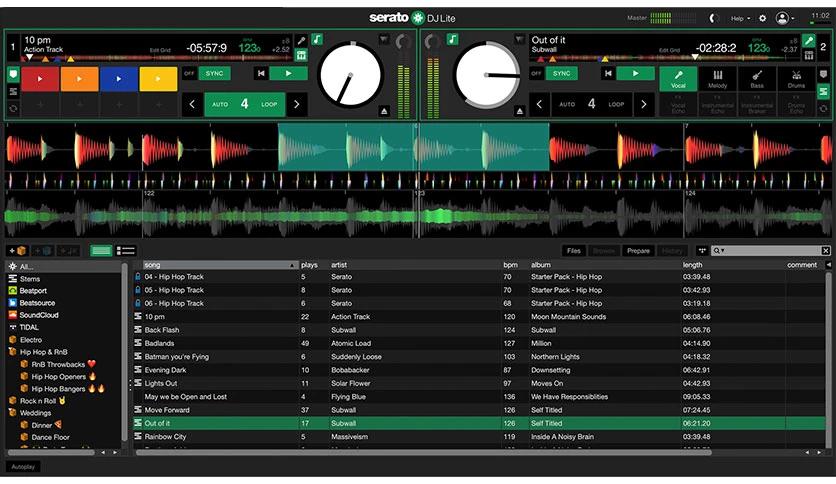836x484 pixels.
Task: Toggle the Melody stem pad
Action: pos(718,79)
